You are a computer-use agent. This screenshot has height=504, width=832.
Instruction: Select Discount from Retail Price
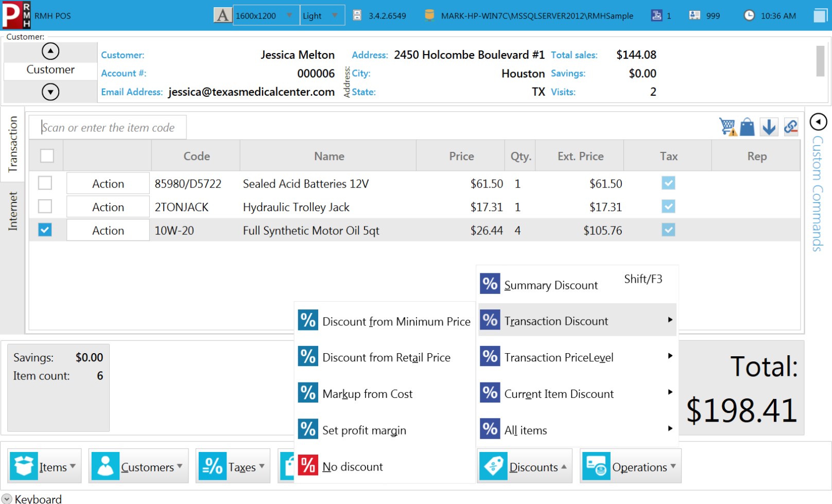click(x=386, y=358)
